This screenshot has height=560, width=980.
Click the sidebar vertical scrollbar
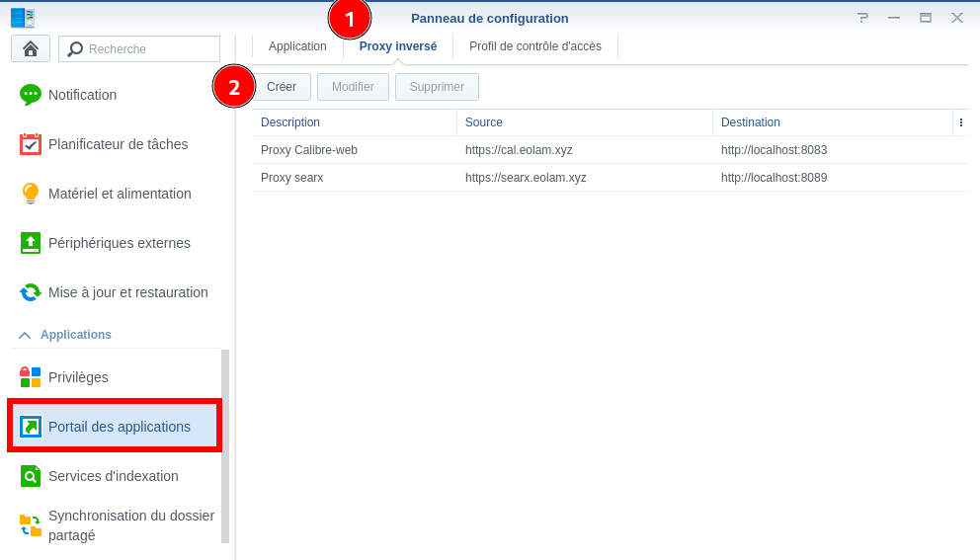(225, 445)
